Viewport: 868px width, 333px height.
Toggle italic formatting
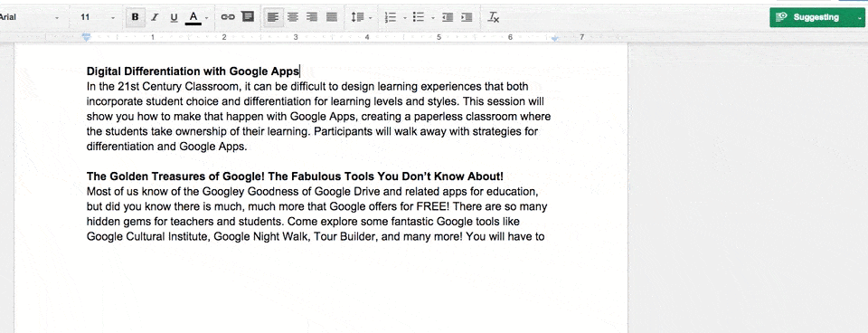[155, 17]
